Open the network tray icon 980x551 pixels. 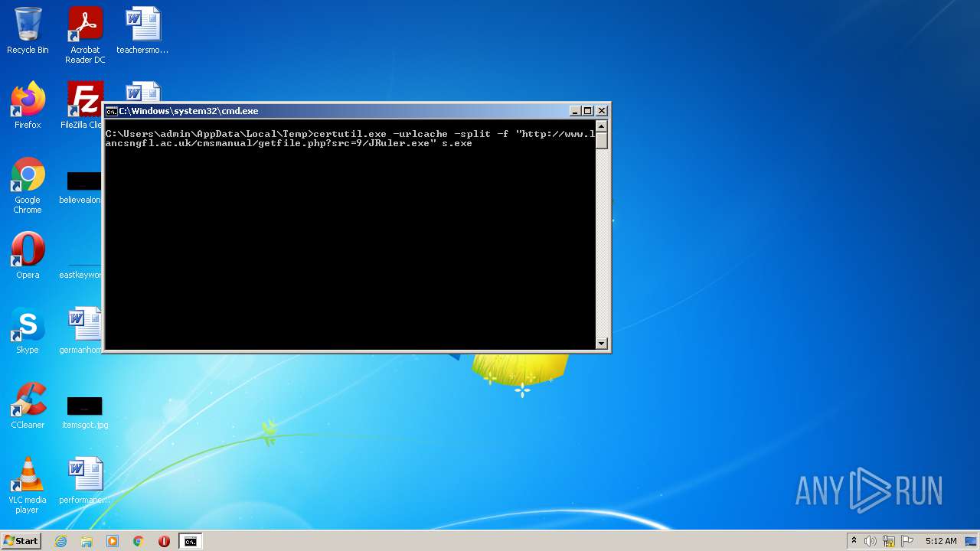889,541
